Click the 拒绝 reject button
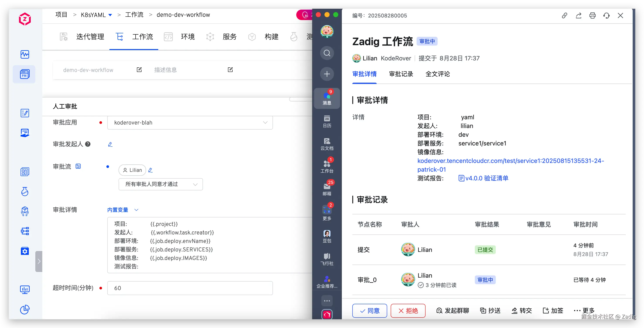The height and width of the screenshot is (328, 644). pyautogui.click(x=408, y=311)
